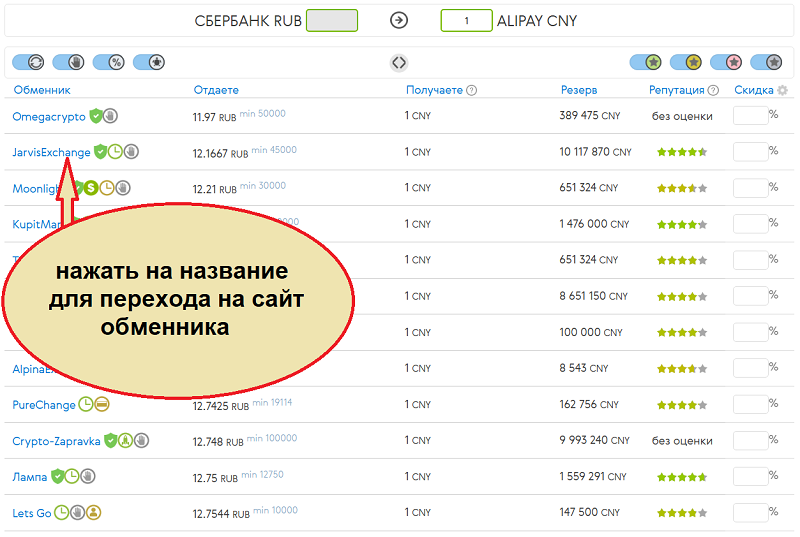Sort by the Обменник column
Viewport: 800px width, 537px height.
click(x=42, y=90)
